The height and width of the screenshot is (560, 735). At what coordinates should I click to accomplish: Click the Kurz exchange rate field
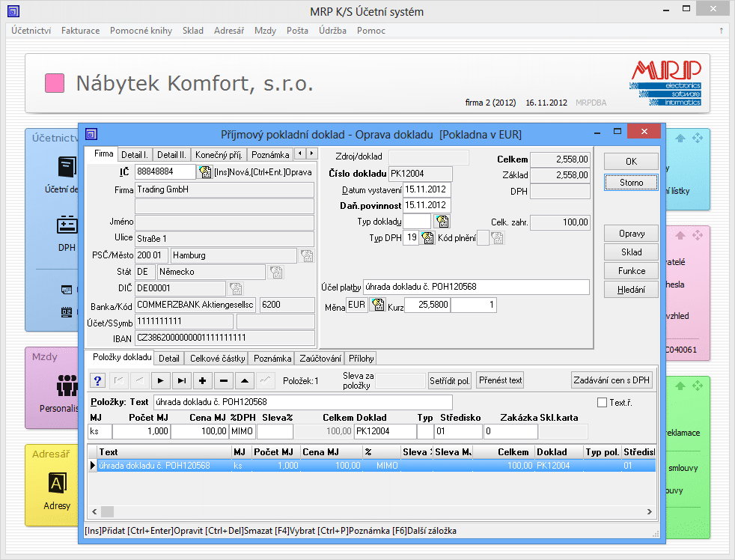(x=427, y=305)
